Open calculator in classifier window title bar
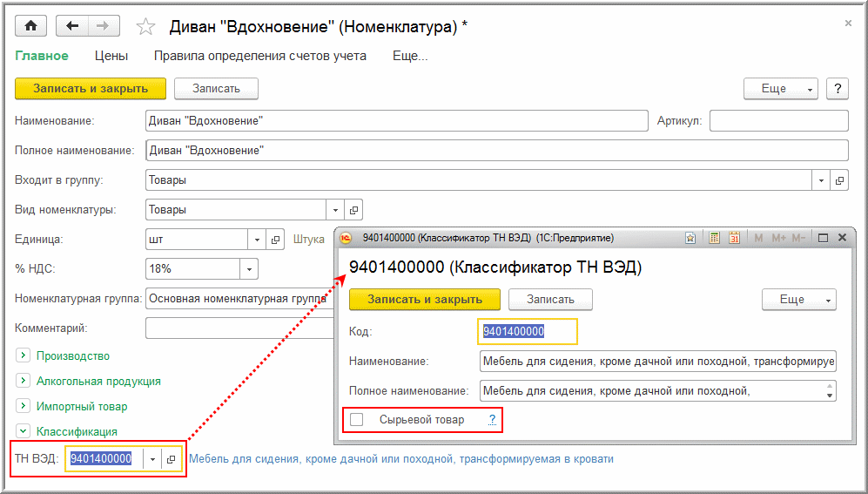Screen dimensions: 868x494 click(x=714, y=238)
